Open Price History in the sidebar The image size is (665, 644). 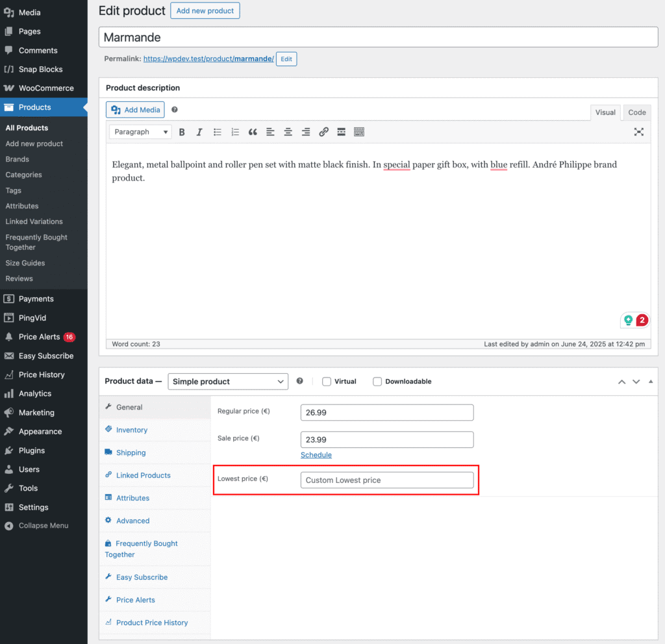click(x=42, y=375)
